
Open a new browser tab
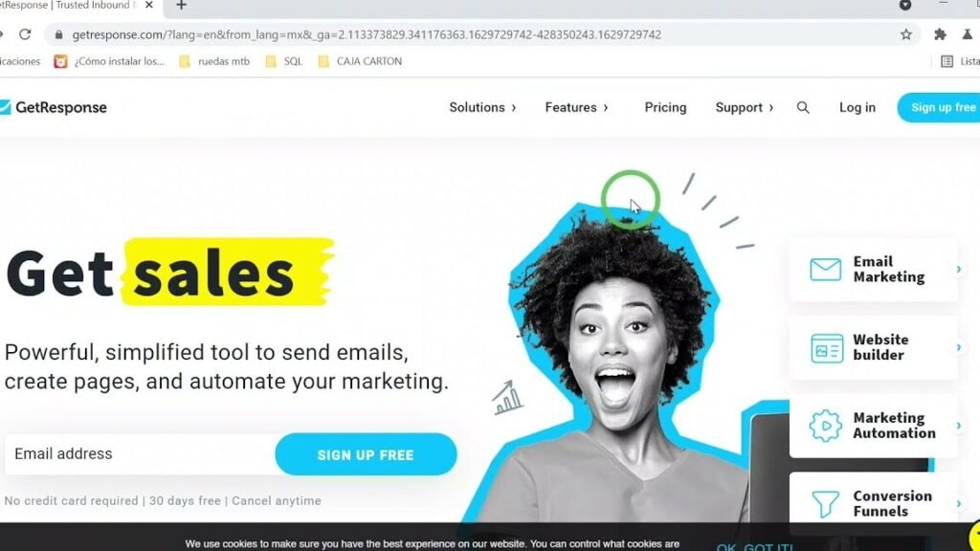pos(181,6)
